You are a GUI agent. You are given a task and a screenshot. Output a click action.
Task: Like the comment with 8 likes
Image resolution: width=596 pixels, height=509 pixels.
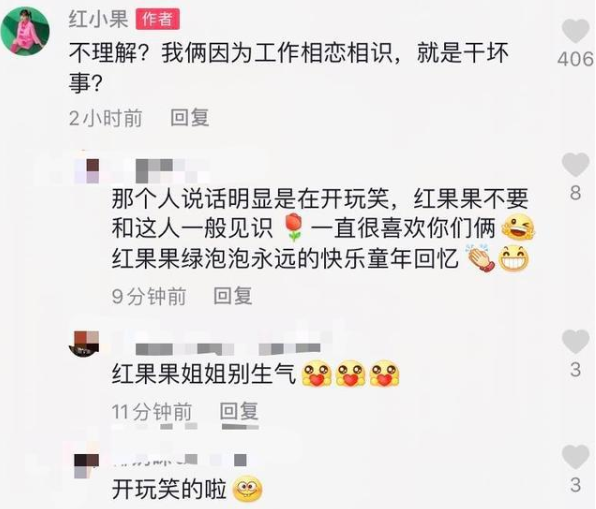click(x=575, y=164)
